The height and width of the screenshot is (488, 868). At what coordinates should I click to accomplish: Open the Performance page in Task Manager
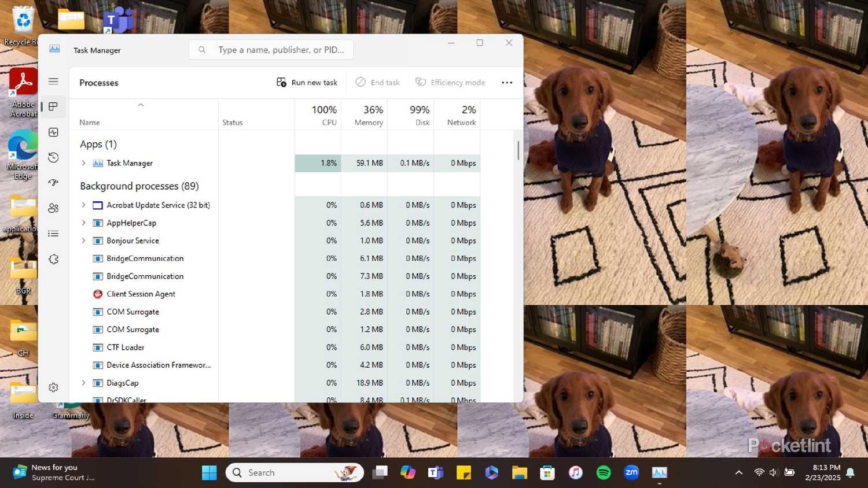(53, 132)
